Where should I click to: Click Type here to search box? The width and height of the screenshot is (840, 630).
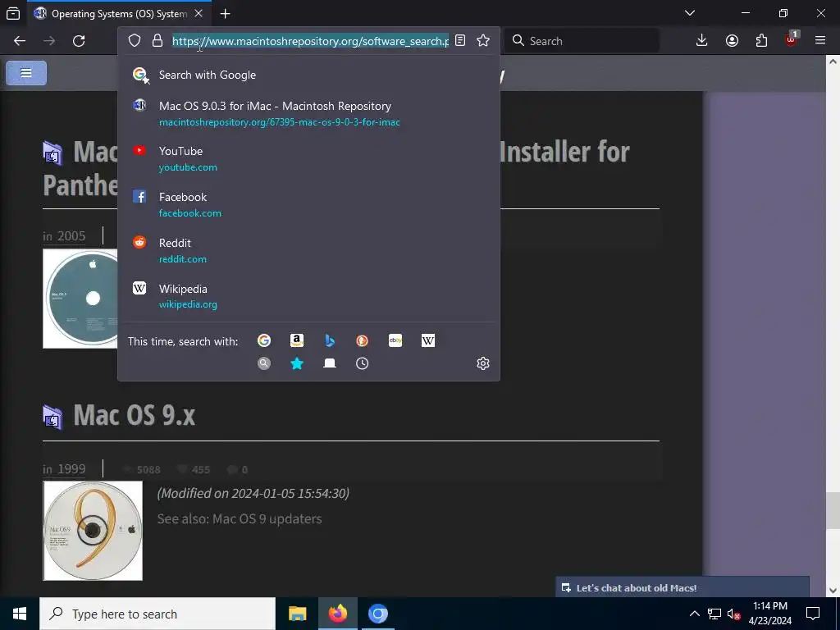click(x=157, y=614)
